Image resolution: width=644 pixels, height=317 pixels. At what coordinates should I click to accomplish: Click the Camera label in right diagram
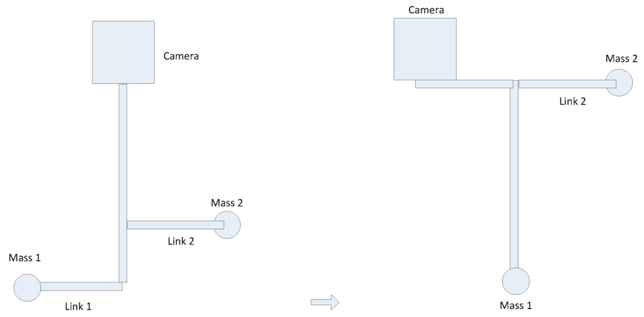pos(426,10)
